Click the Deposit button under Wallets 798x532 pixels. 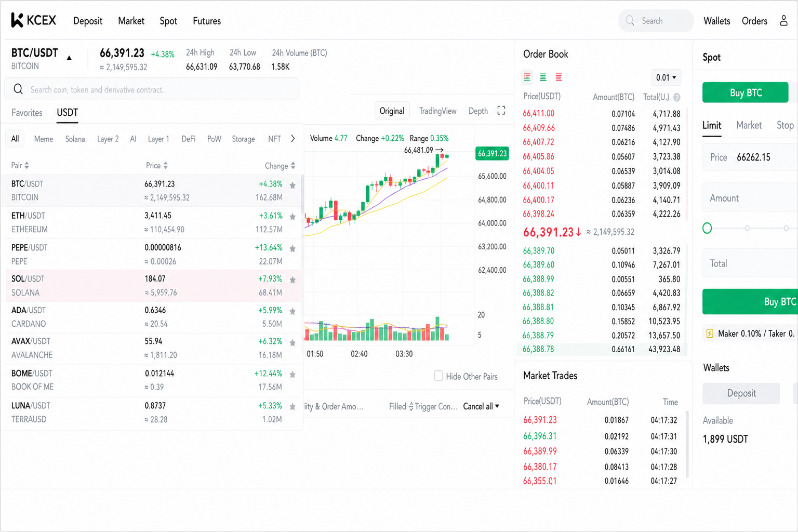741,393
